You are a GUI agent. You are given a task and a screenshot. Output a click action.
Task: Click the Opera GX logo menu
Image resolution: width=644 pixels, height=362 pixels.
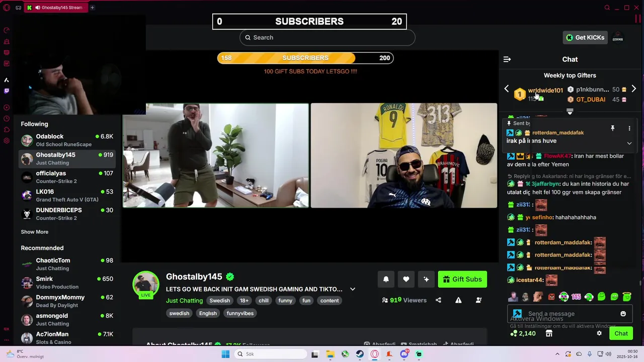pos(7,8)
